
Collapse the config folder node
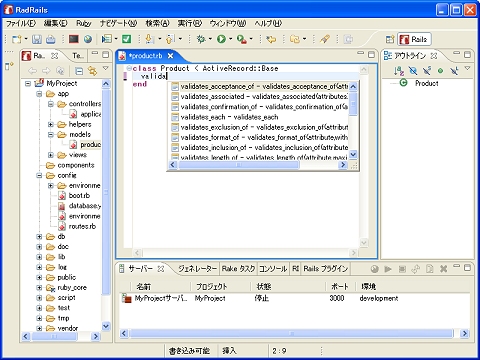pos(39,175)
